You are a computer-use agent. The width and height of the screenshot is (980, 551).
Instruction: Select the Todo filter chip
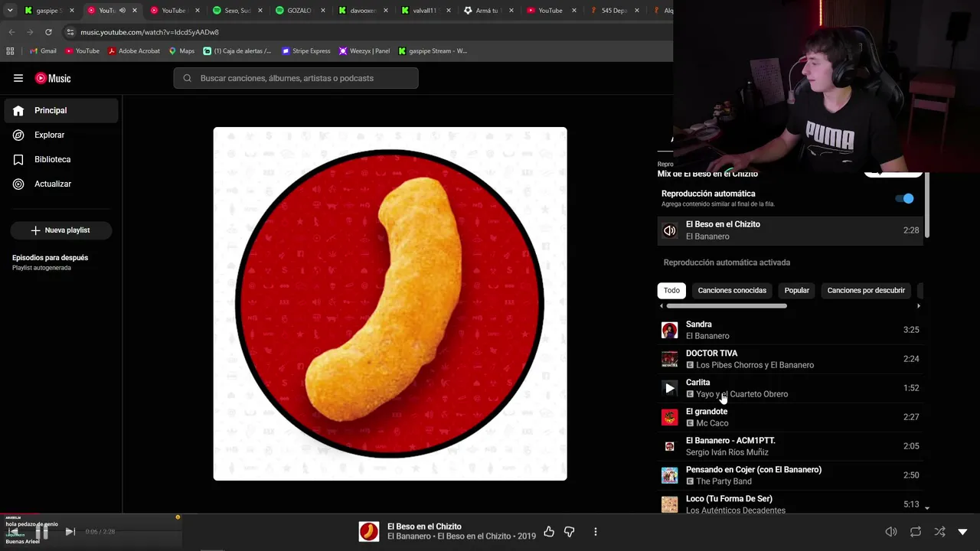(x=671, y=291)
